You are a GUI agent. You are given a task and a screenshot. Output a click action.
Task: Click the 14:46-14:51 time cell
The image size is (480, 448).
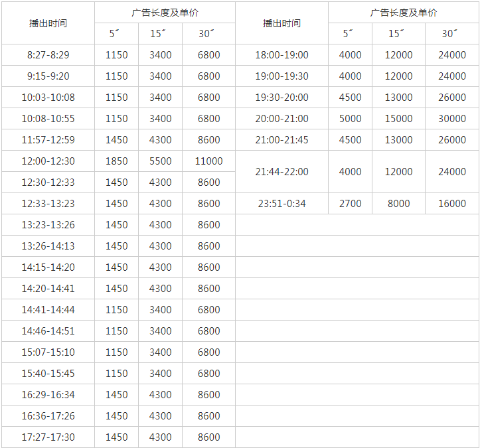48,331
